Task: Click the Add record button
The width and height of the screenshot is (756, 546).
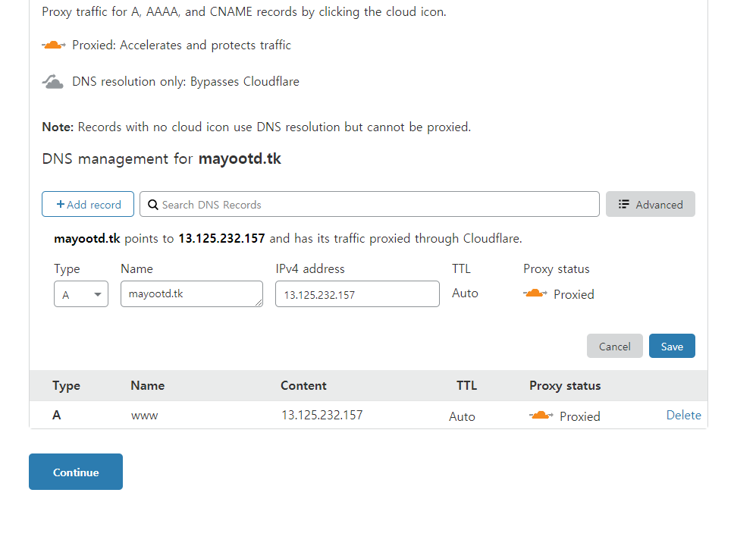Action: click(x=88, y=204)
